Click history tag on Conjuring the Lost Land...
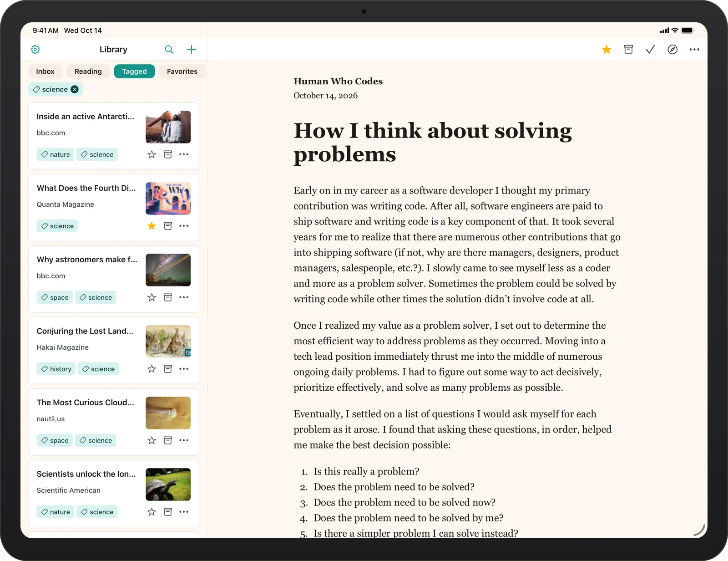This screenshot has height=561, width=728. tap(56, 369)
